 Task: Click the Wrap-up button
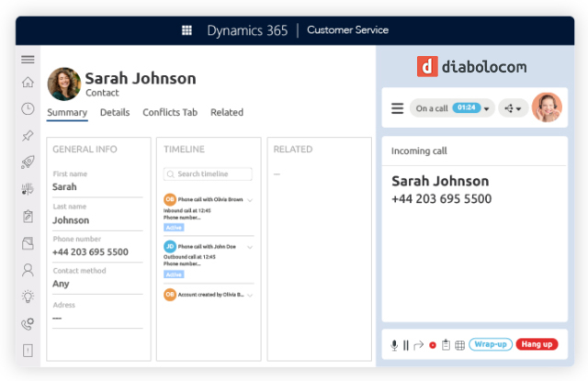coord(491,344)
